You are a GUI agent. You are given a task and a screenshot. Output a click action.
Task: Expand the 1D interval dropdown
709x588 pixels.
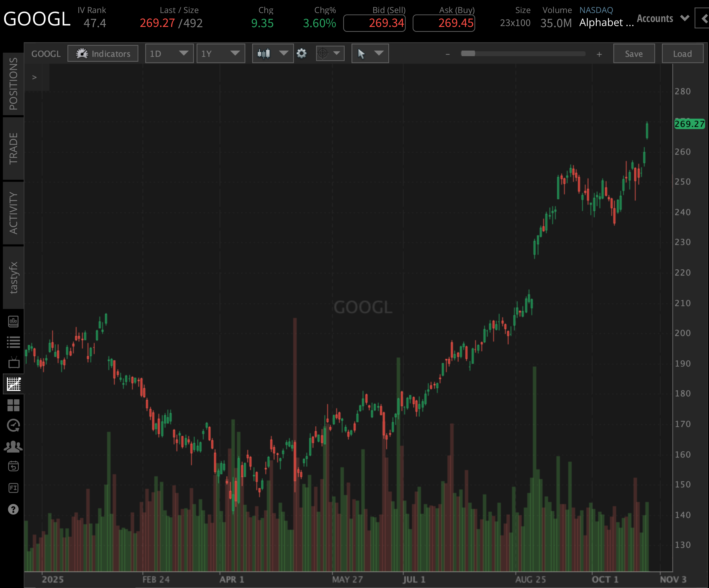point(169,53)
